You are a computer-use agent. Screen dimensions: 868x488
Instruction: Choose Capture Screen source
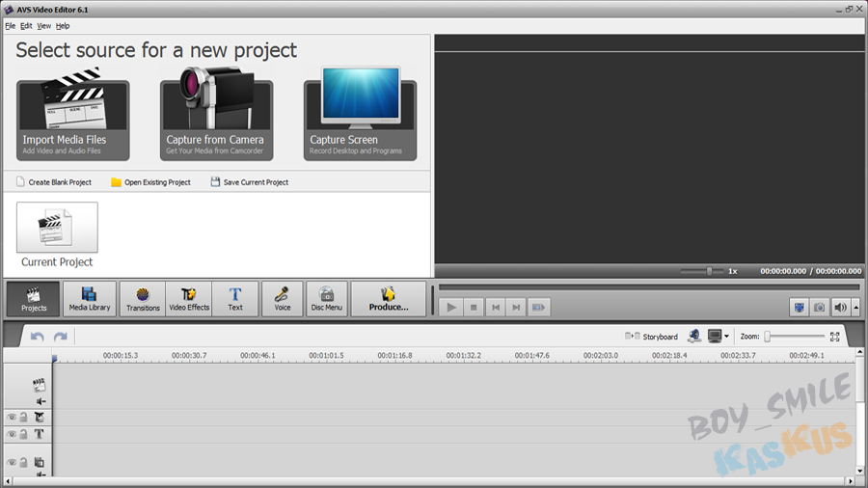(x=360, y=115)
